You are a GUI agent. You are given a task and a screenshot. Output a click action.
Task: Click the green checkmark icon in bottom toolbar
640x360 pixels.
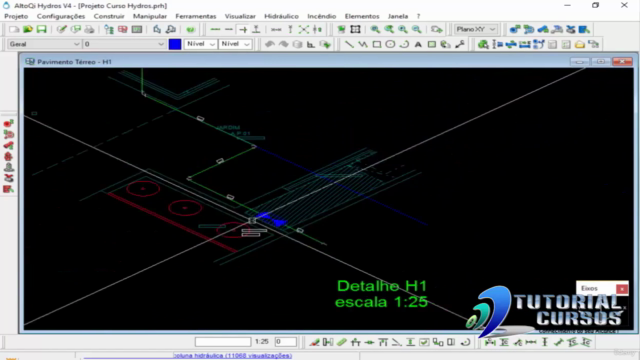[424, 342]
